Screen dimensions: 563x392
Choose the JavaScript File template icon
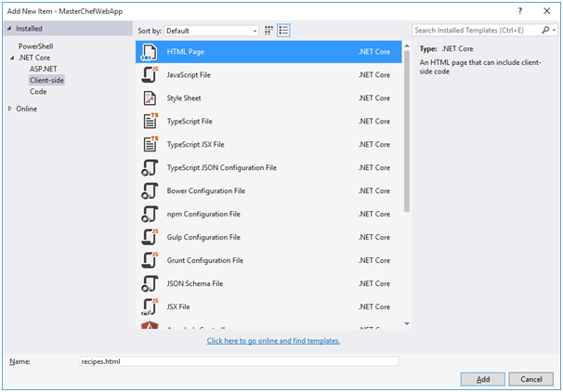pos(150,75)
